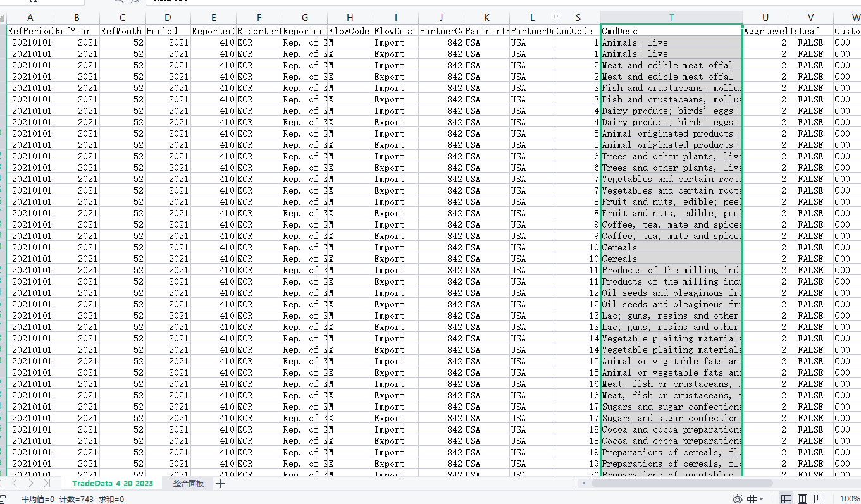
Task: Select 'Cereals' in the Export row
Action: [671, 259]
